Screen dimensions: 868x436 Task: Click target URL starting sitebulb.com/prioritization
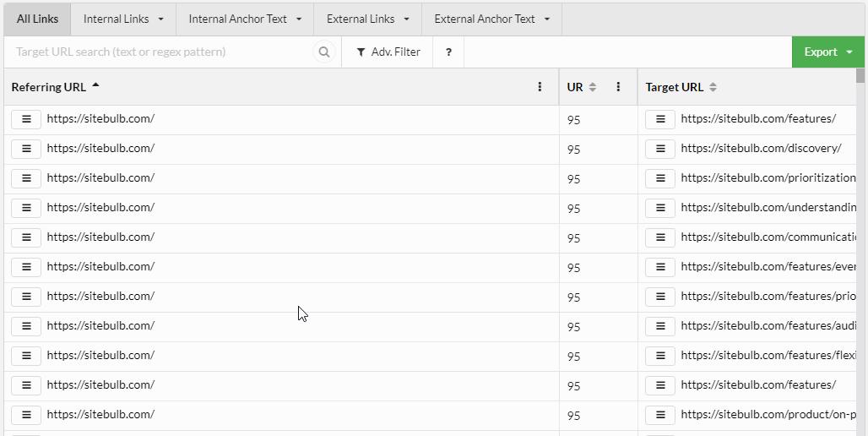point(768,177)
